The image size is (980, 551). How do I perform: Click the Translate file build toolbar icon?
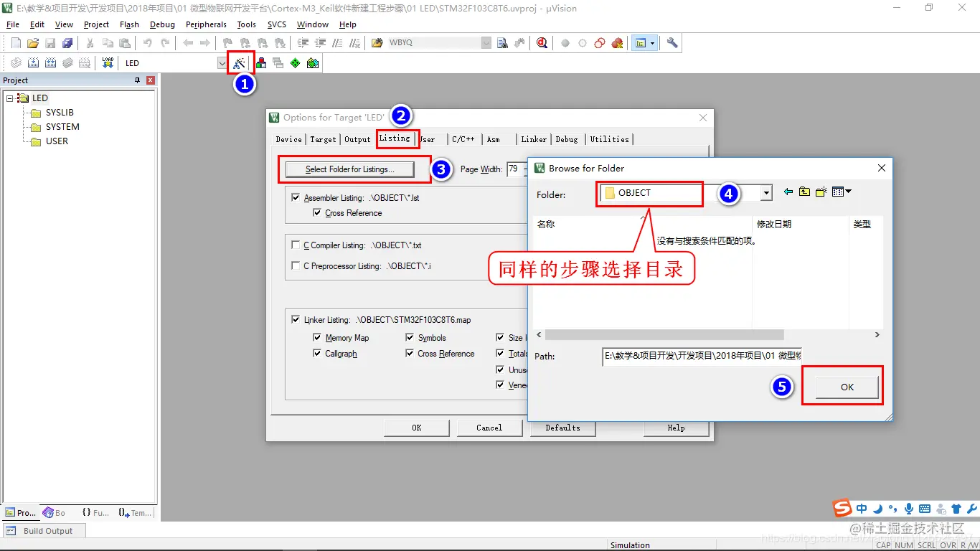point(15,63)
